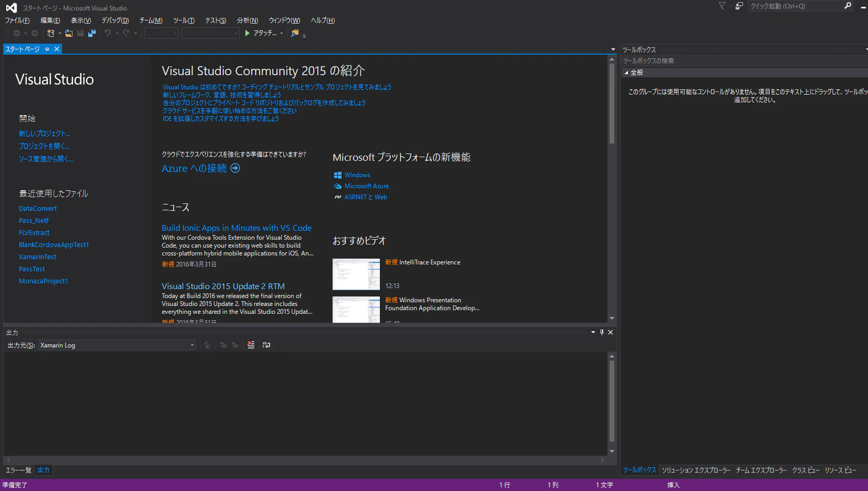This screenshot has width=868, height=491.
Task: Open the solution configurations combo box
Action: pos(161,33)
